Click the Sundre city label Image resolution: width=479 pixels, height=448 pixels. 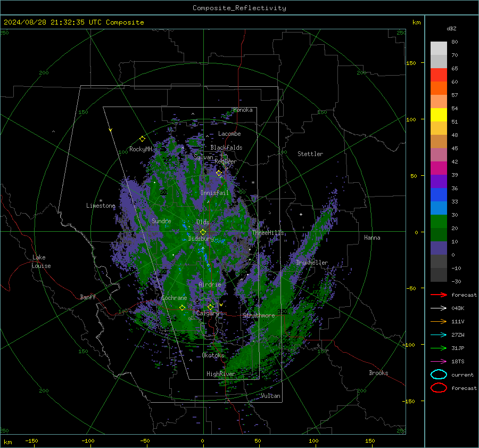pyautogui.click(x=161, y=221)
